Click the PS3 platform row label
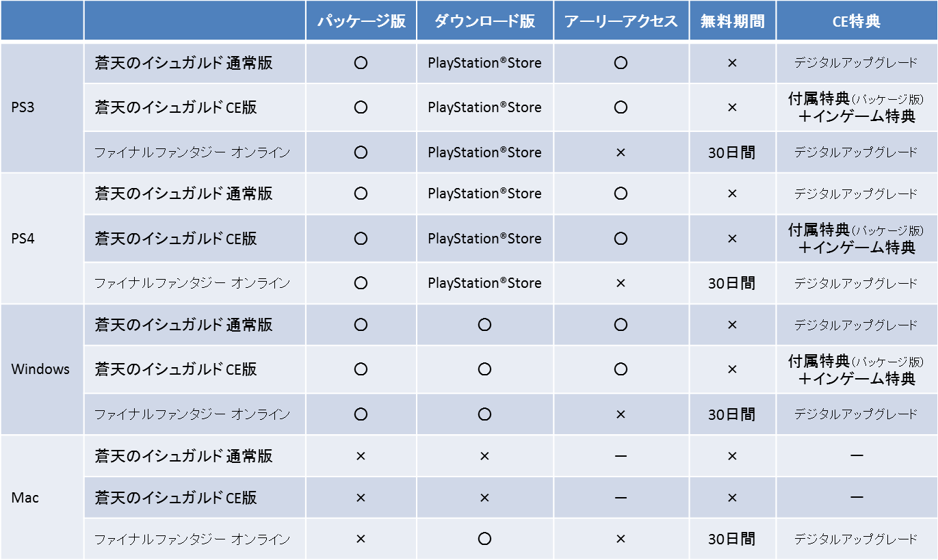 click(23, 107)
